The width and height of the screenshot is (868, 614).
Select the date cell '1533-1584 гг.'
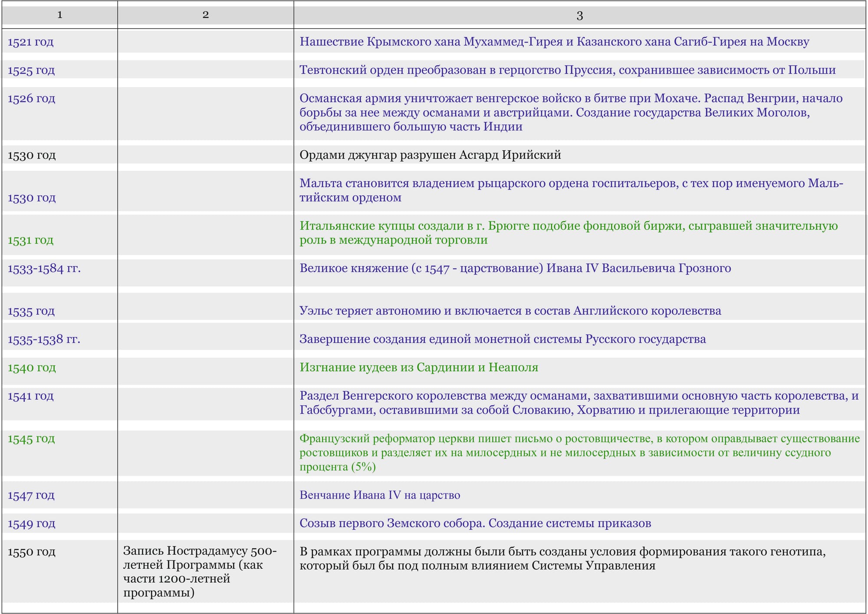(x=44, y=268)
